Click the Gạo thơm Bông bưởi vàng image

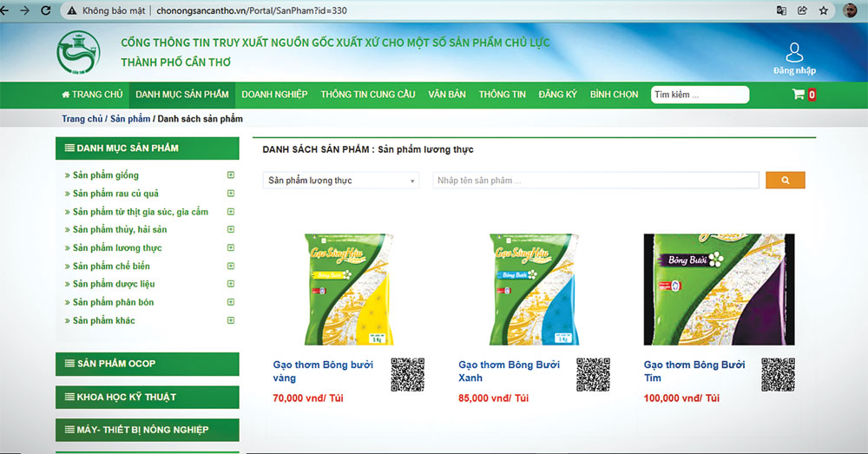click(349, 289)
